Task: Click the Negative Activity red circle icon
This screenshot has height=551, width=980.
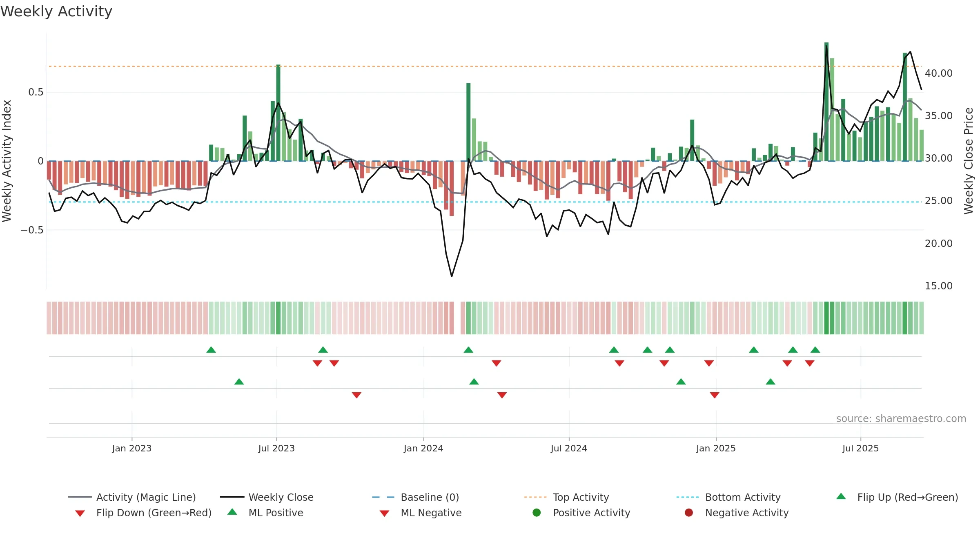Action: (689, 513)
